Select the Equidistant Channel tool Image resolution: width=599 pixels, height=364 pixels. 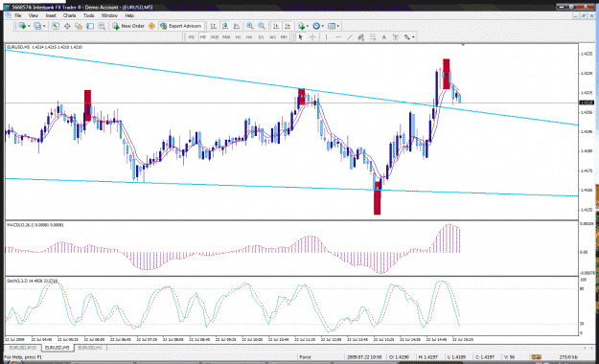(x=360, y=37)
